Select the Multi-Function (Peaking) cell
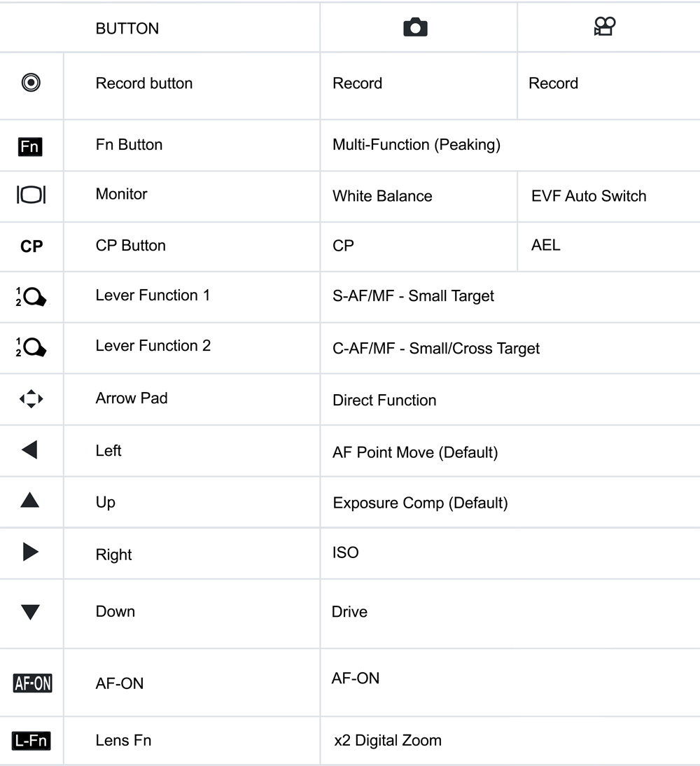Screen dimensions: 700x766 tap(416, 145)
